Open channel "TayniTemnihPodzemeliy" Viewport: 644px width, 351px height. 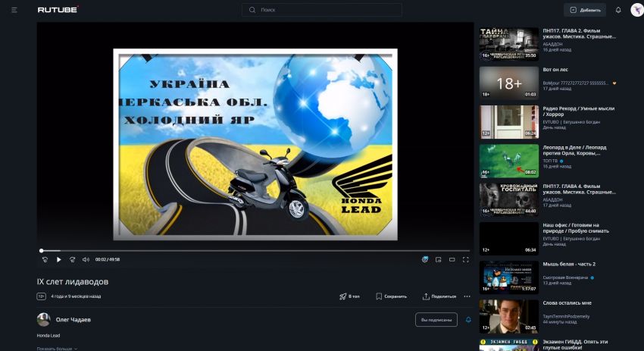[x=566, y=316]
